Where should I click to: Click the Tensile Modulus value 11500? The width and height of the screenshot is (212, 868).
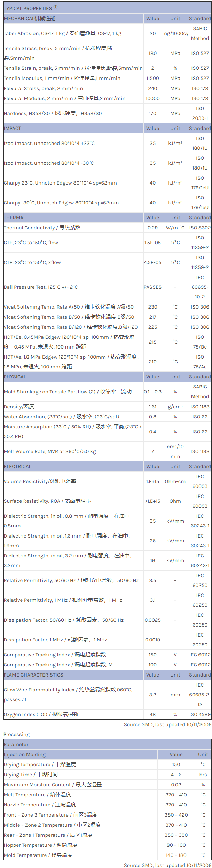click(152, 78)
